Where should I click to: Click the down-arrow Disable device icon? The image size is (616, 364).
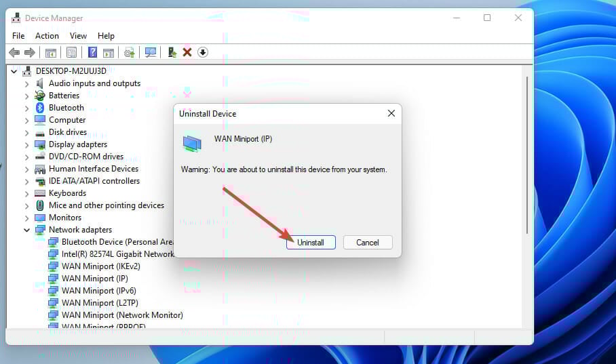pyautogui.click(x=203, y=52)
